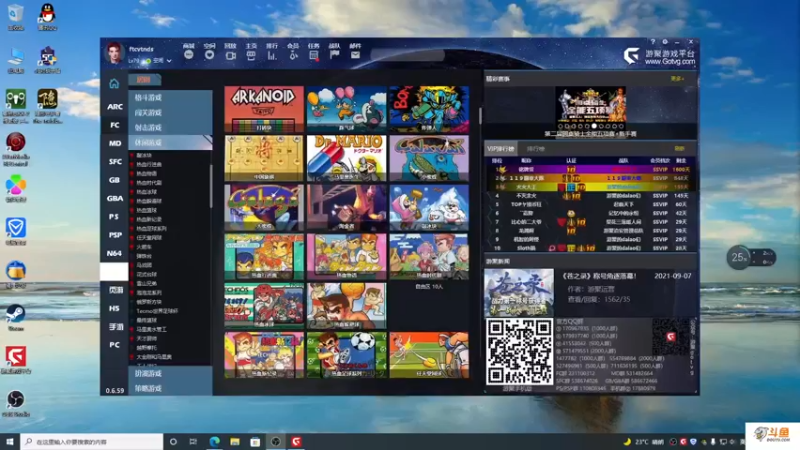800x450 pixels.
Task: Open the Ice Climber snow thumbnail
Action: pyautogui.click(x=429, y=208)
